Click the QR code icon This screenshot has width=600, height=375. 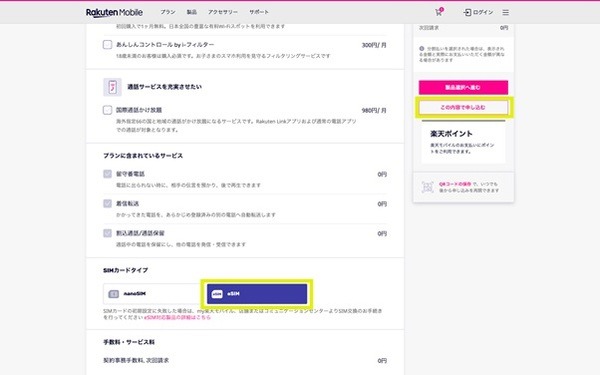[x=427, y=187]
